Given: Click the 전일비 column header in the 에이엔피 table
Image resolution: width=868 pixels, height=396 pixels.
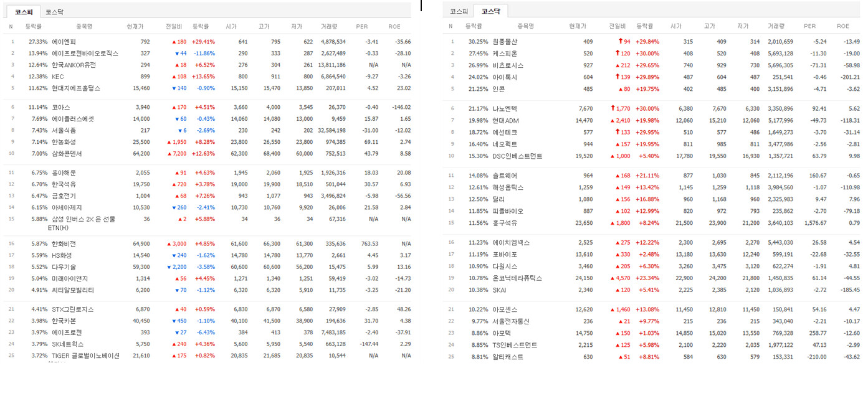Looking at the screenshot, I should pos(174,26).
